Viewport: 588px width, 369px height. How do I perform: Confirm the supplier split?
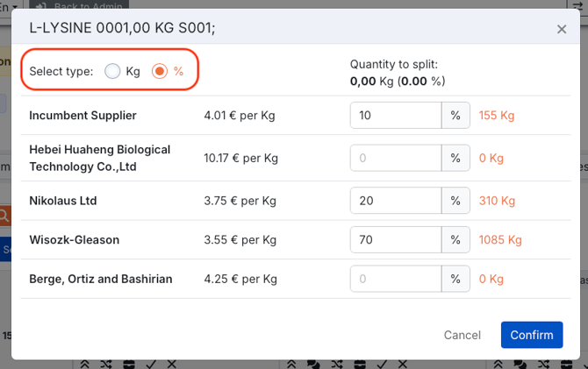tap(532, 335)
